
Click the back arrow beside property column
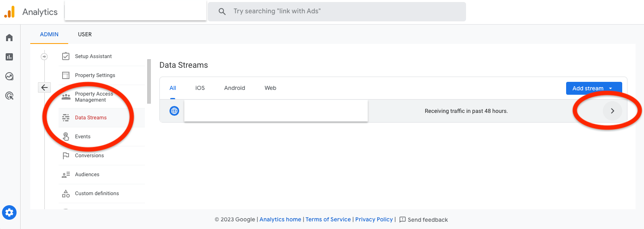pos(44,87)
